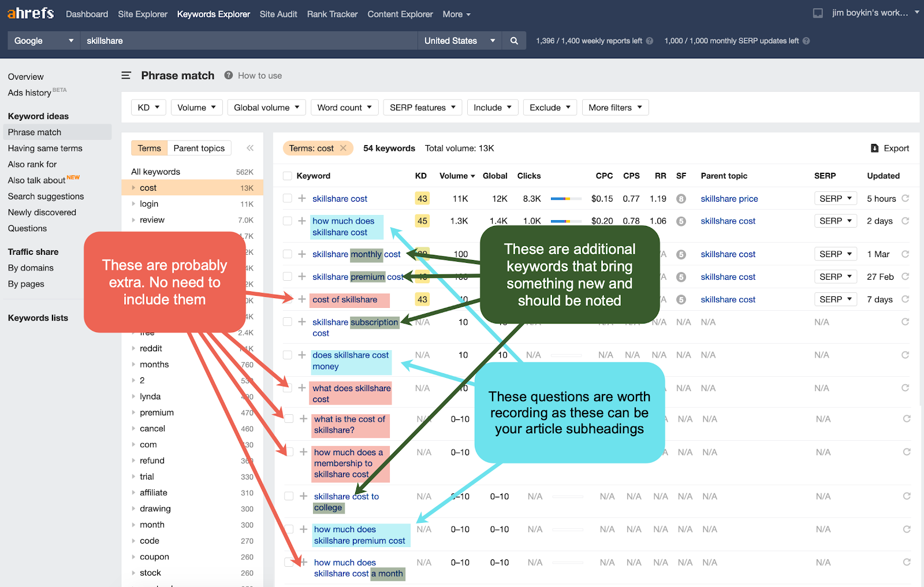Open the Google search engine dropdown

tap(44, 40)
